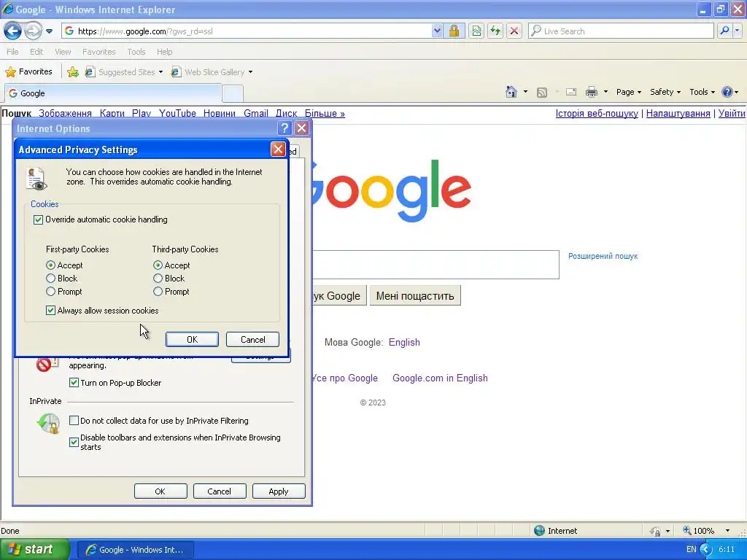The height and width of the screenshot is (560, 747).
Task: Click the Add to Favorites Bar icon
Action: [73, 72]
